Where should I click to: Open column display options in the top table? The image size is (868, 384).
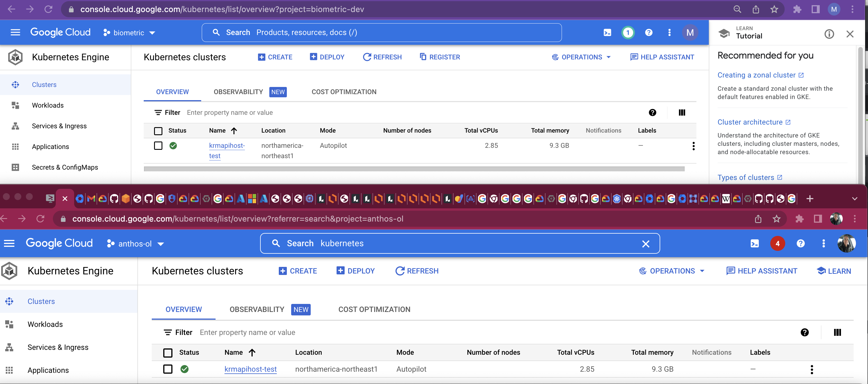682,113
